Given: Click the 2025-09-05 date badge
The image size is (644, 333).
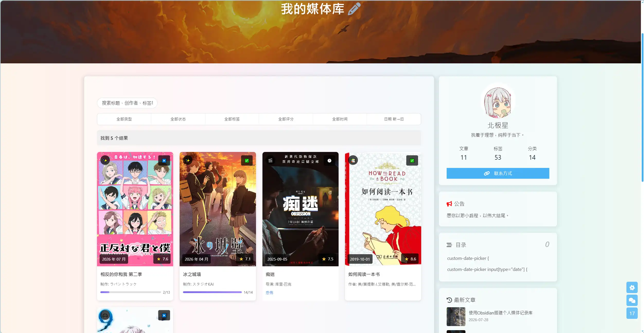Looking at the screenshot, I should click(x=277, y=259).
